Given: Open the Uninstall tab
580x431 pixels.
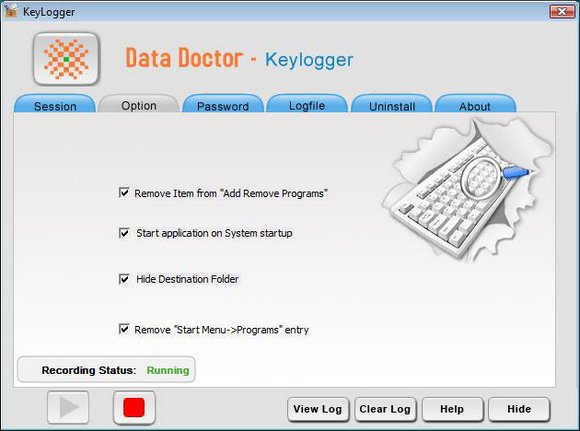Looking at the screenshot, I should [392, 104].
